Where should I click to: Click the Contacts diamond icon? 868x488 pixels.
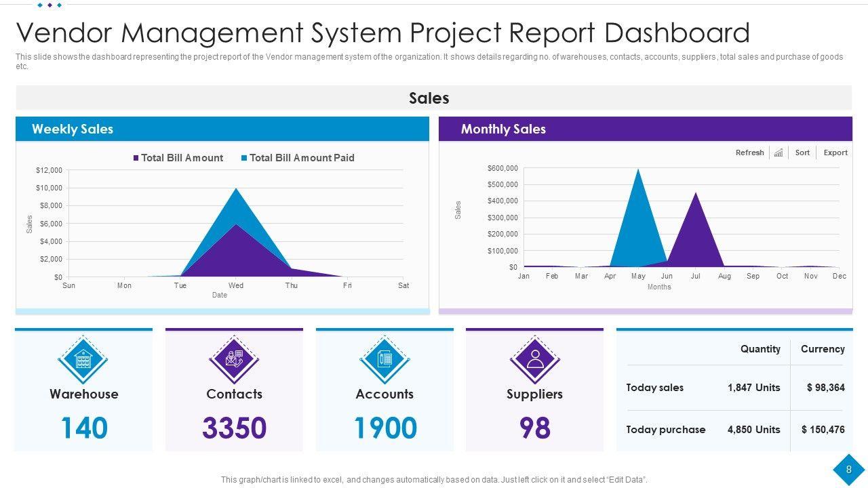[x=234, y=359]
